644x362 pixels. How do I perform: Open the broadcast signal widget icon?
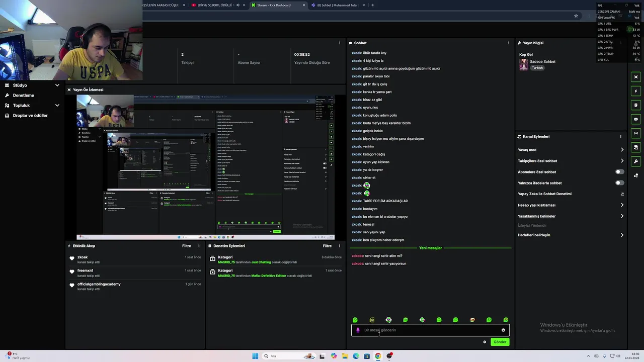pos(636,133)
